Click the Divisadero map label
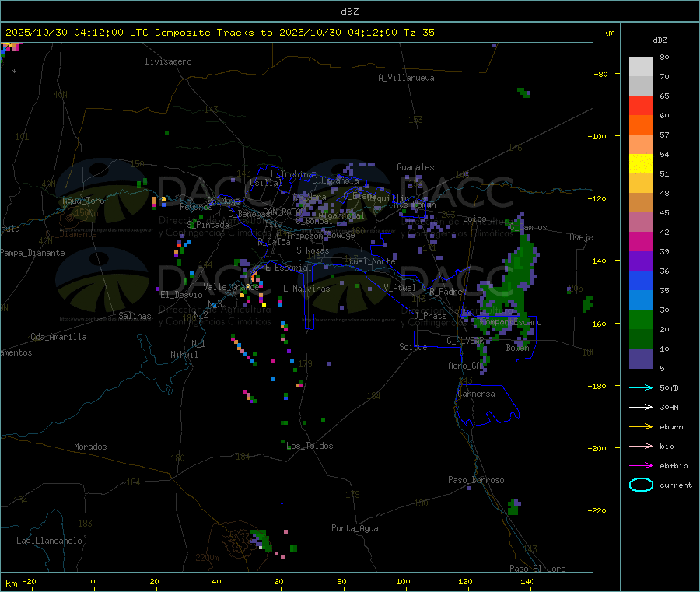This screenshot has height=592, width=700. [168, 61]
